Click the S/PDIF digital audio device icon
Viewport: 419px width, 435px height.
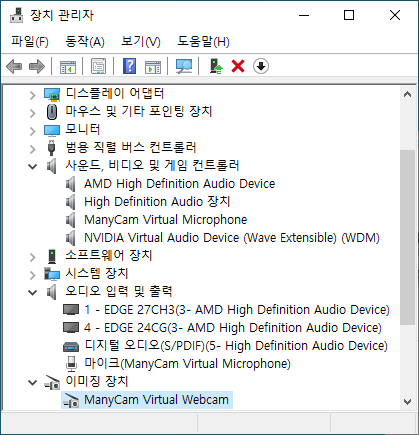71,347
